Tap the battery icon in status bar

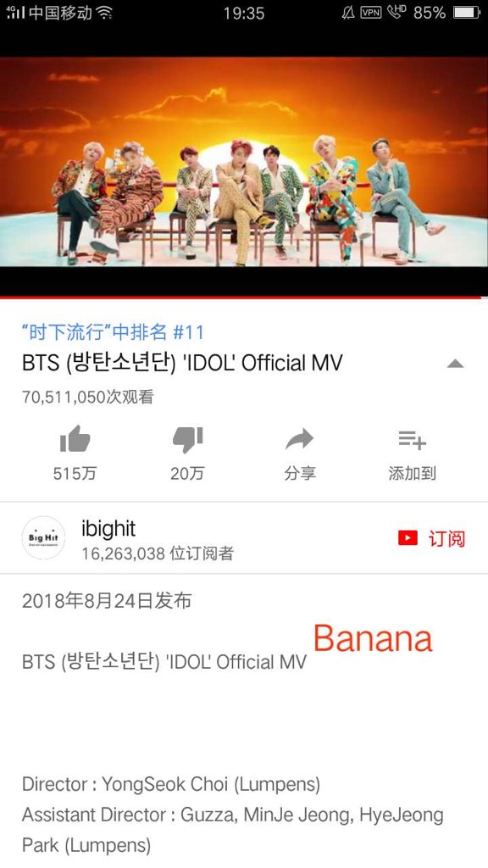pos(467,13)
